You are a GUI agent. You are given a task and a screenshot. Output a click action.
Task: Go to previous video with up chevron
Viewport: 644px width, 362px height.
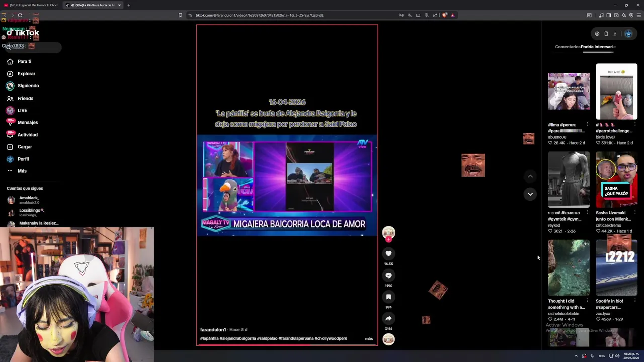(x=530, y=176)
